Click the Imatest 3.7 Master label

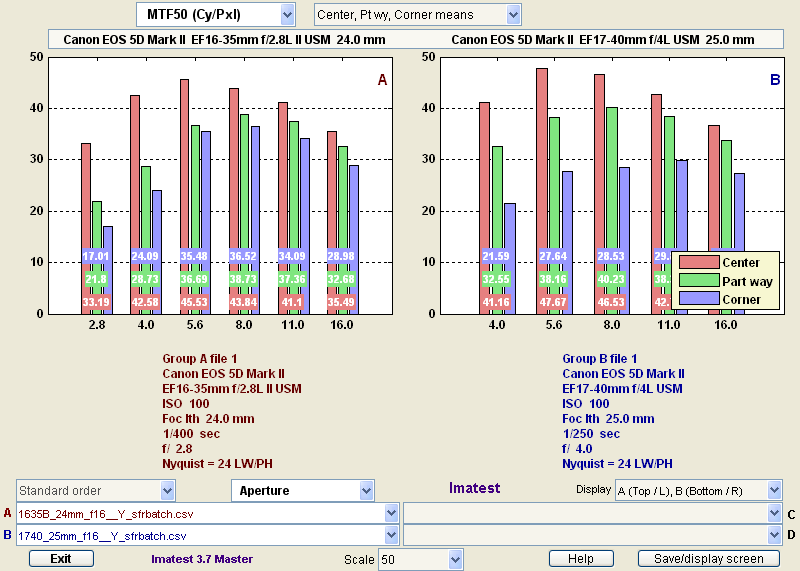202,559
